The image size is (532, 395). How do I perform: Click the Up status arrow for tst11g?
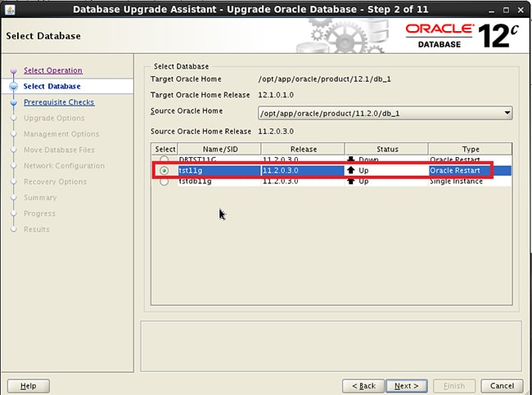pos(351,170)
